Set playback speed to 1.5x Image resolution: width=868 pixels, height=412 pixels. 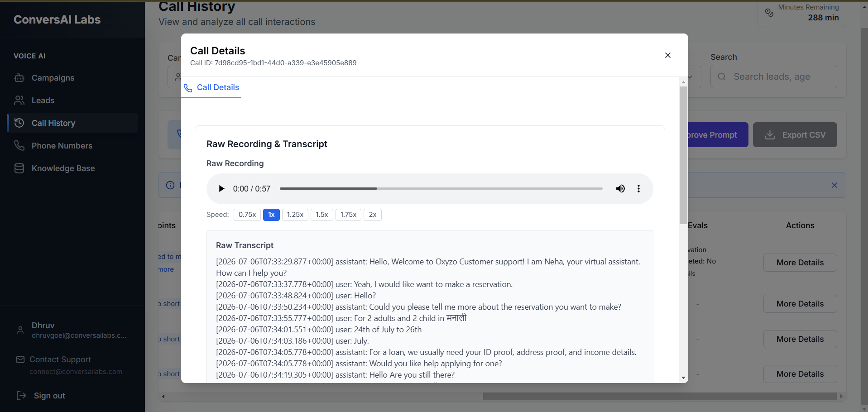[322, 215]
